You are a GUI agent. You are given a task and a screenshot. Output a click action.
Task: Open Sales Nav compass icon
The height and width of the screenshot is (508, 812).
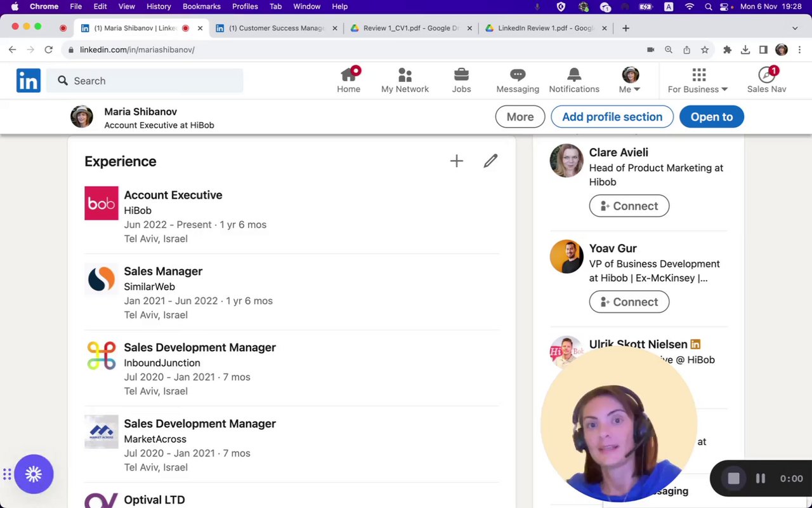(767, 75)
